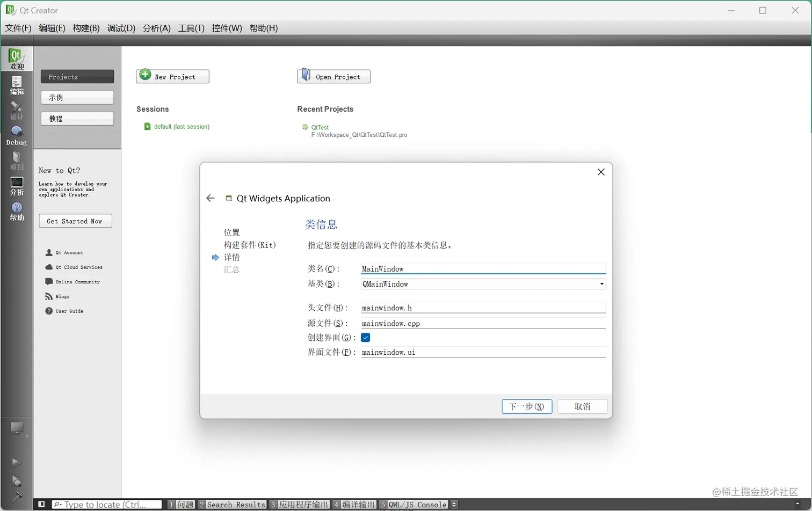The image size is (812, 511).
Task: Switch to 设计 (Design) mode
Action: 17,111
